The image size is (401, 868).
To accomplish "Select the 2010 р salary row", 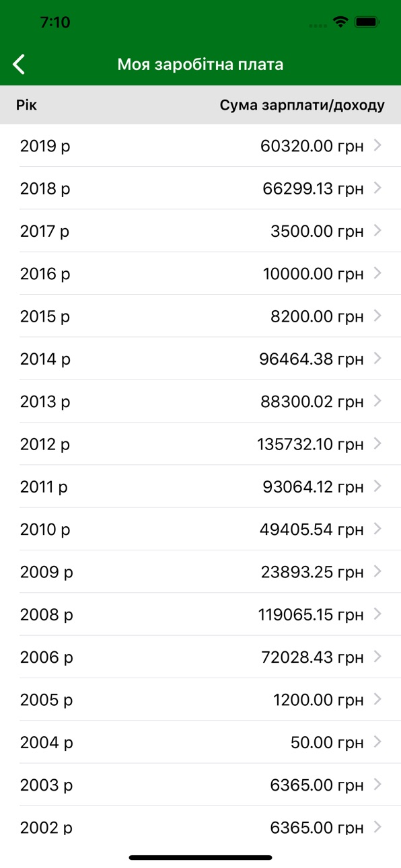I will [x=200, y=529].
